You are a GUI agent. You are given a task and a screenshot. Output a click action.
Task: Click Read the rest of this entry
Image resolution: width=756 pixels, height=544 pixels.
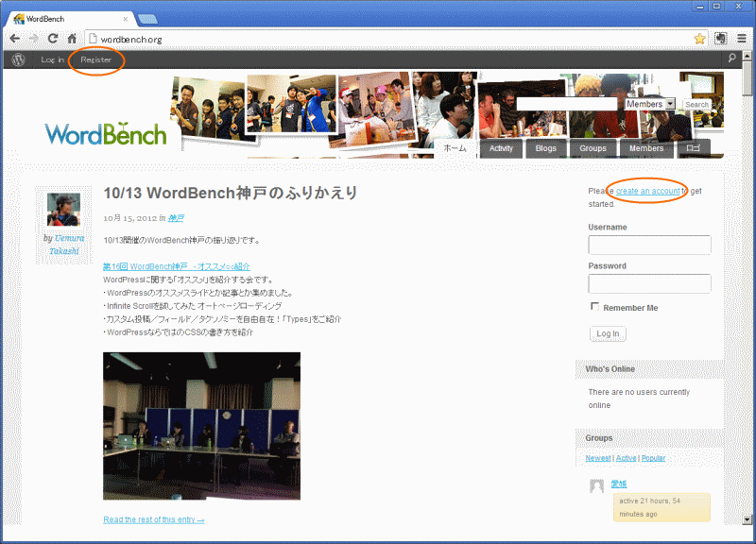click(154, 519)
